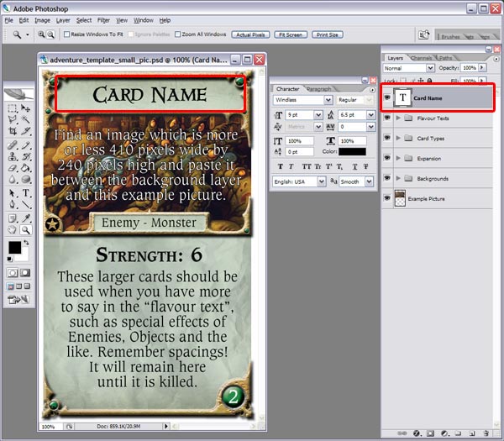Select the Magic Wand tool

25,119
